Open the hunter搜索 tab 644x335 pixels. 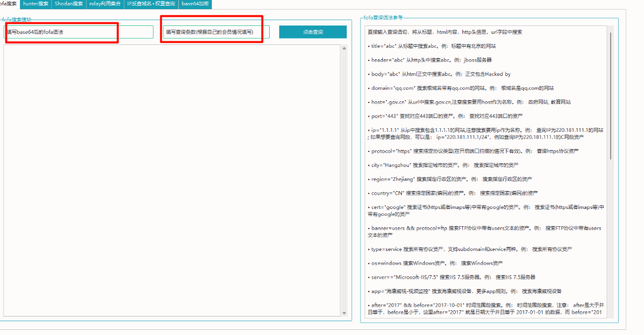click(x=36, y=3)
